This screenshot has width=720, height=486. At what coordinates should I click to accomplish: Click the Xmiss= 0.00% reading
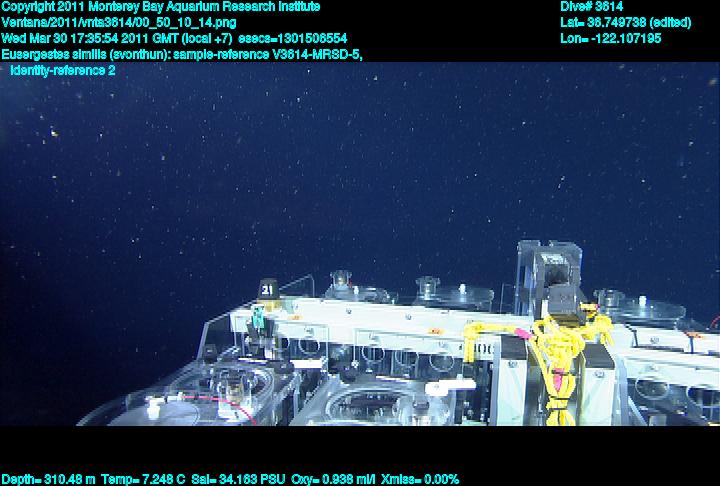pos(420,480)
